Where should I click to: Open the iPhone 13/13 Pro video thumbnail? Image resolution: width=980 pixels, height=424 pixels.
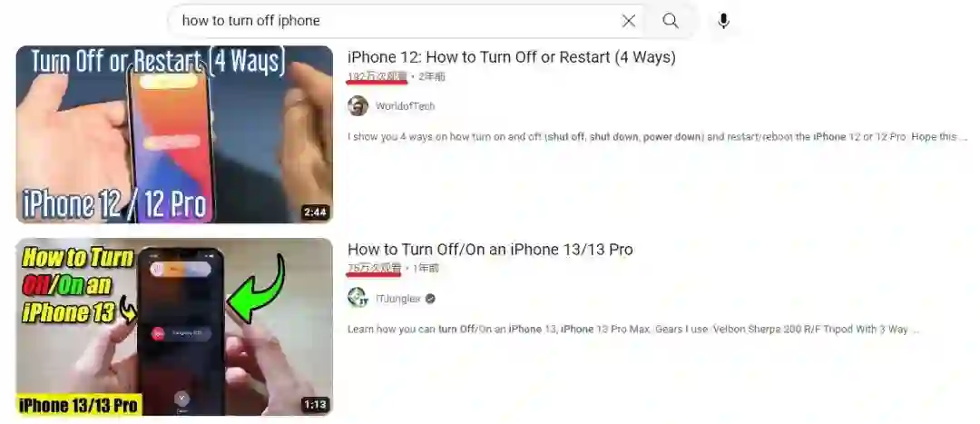(x=174, y=327)
